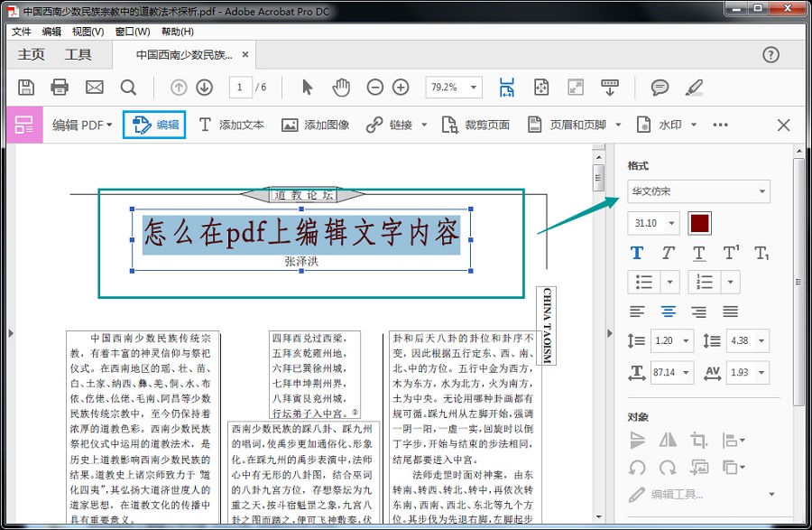
Task: Crop image tool in Objects section
Action: 698,441
